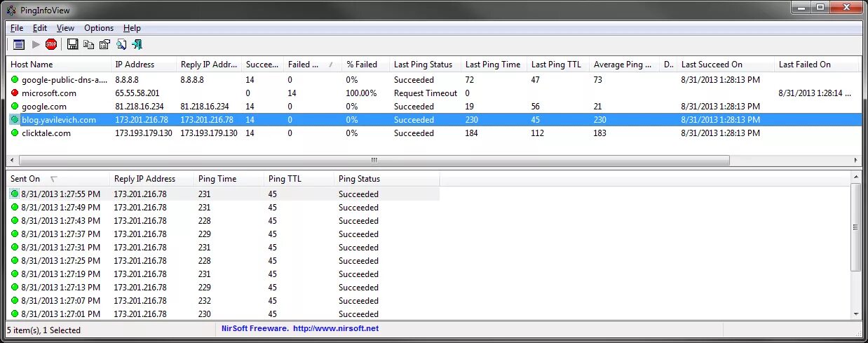Sort lower pane by the Ping TTL header

[299, 179]
